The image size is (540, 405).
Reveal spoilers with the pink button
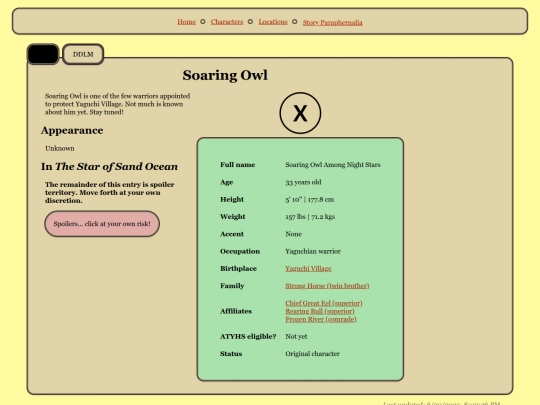click(102, 224)
